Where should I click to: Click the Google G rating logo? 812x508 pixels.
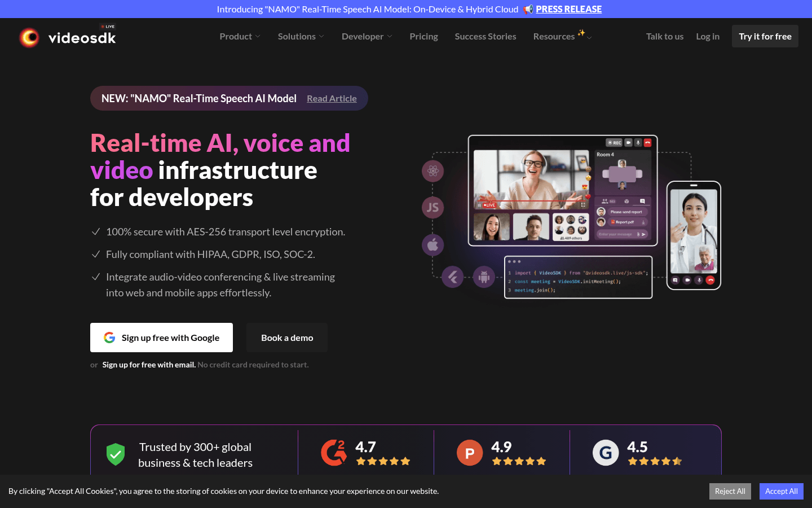606,452
